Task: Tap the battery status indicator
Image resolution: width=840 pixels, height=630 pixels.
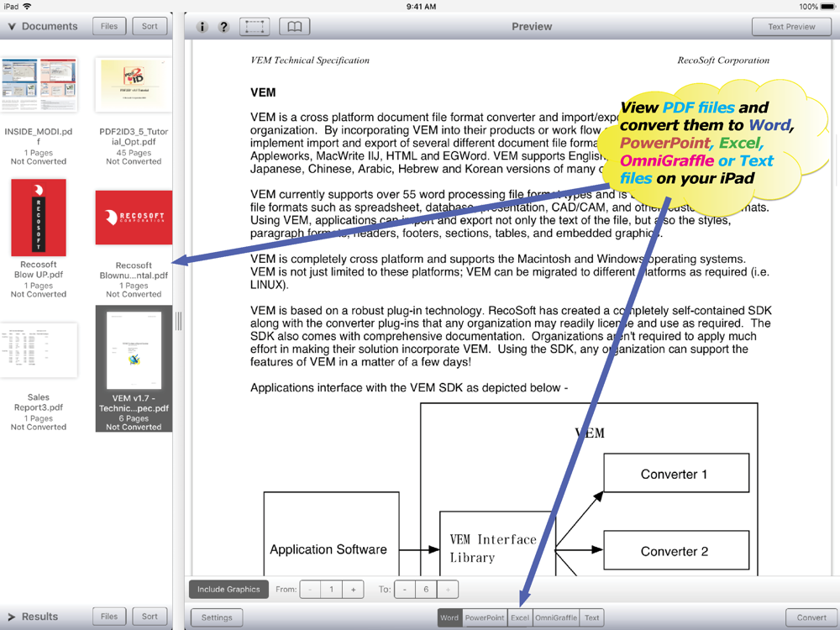Action: pos(827,7)
